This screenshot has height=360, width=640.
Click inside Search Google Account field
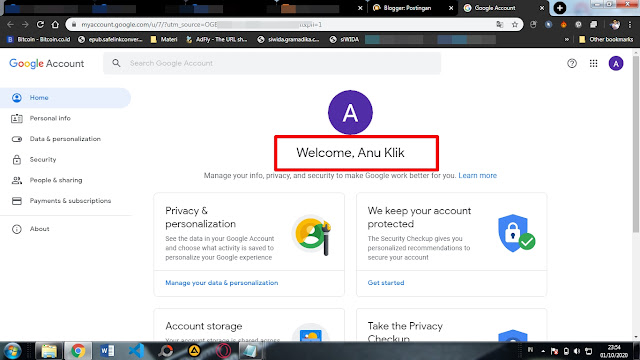point(272,63)
